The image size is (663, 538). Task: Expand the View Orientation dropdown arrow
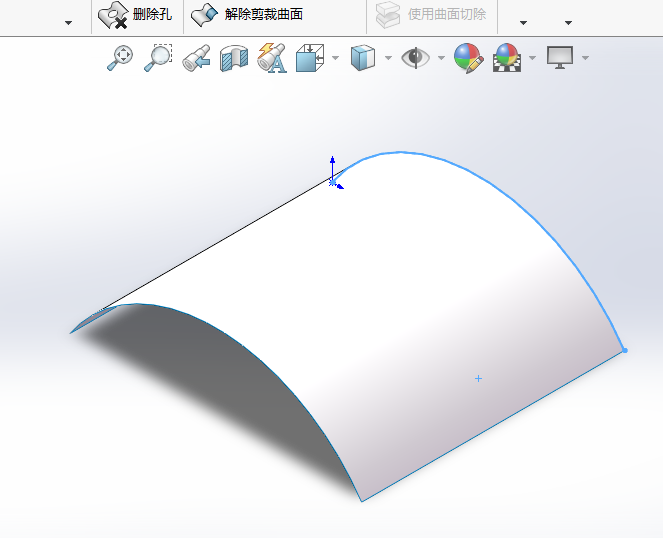(x=335, y=58)
